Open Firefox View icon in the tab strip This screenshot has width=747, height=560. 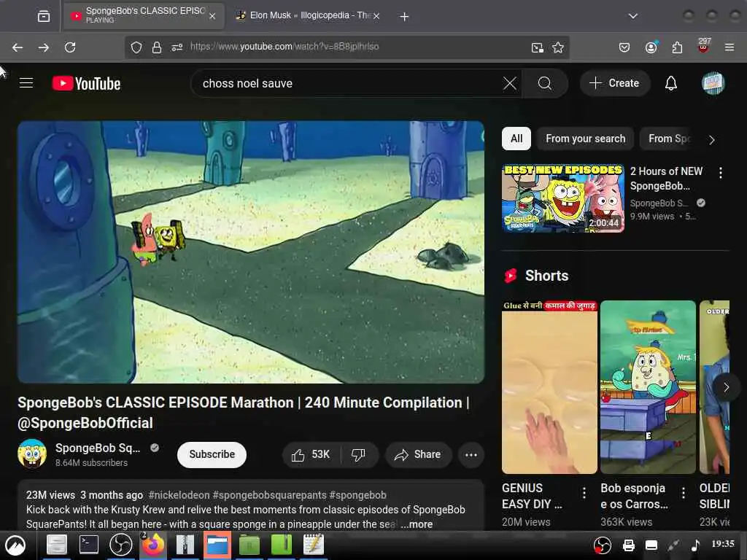point(43,16)
